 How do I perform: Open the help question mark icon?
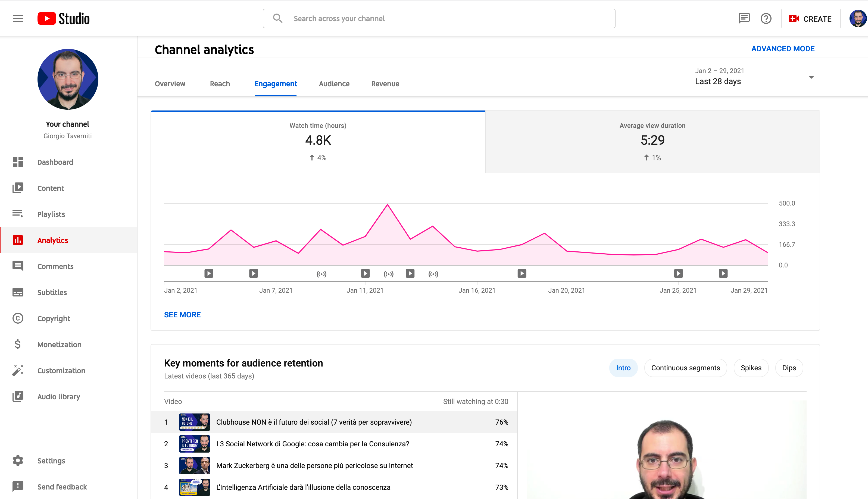[766, 18]
